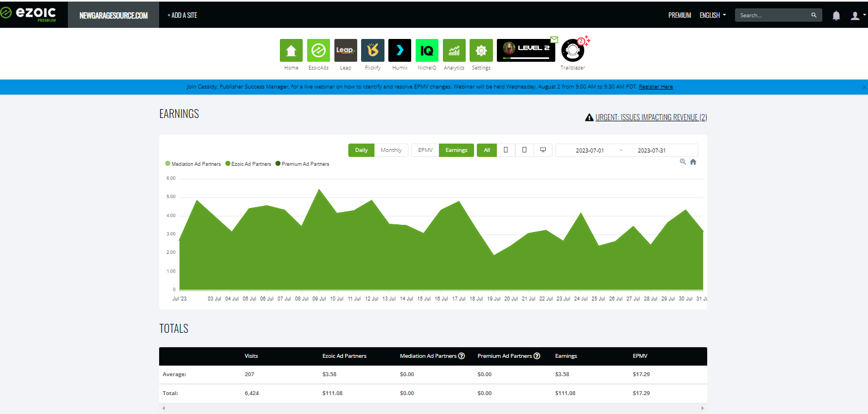Open the EzoicAds app icon

click(x=318, y=50)
